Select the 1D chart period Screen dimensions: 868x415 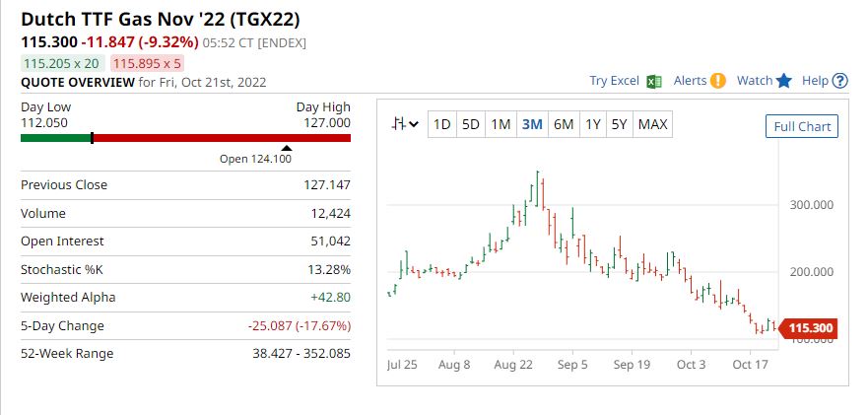pos(442,124)
